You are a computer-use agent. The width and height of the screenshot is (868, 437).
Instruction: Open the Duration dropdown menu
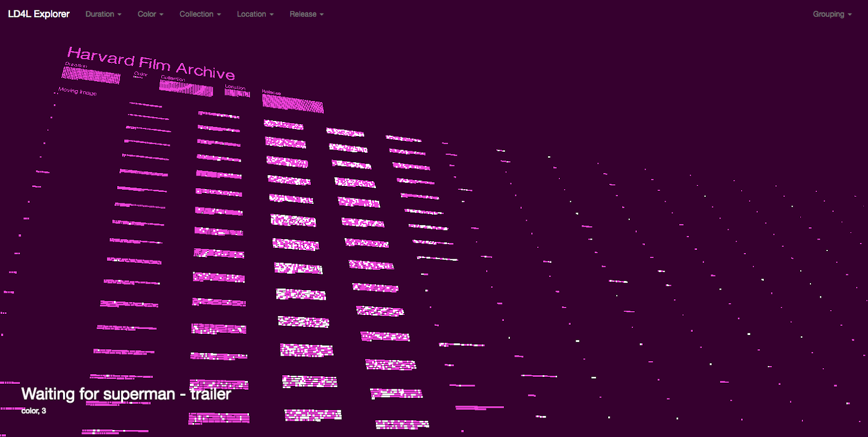(x=103, y=14)
